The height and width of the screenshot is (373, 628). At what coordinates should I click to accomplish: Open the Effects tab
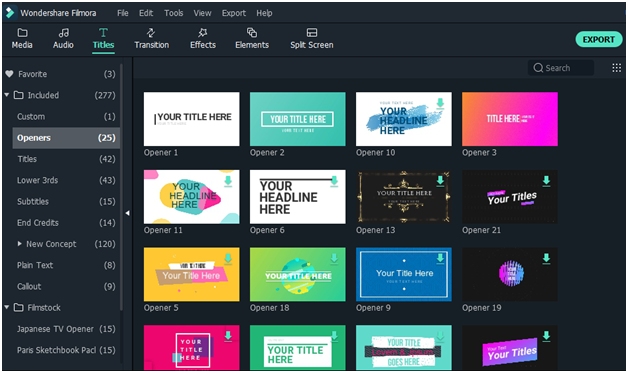[203, 38]
